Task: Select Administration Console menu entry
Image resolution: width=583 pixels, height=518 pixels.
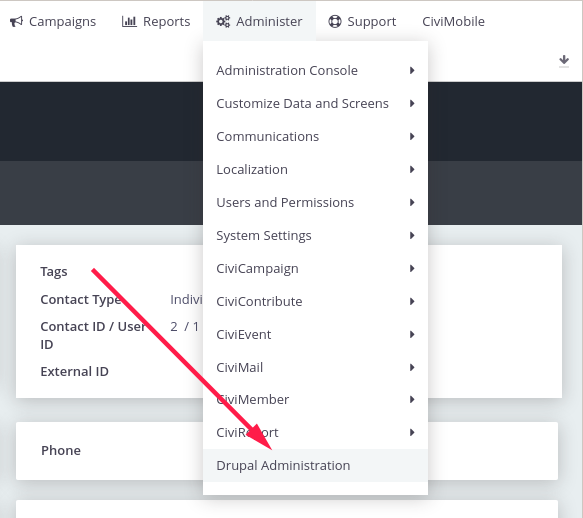Action: [x=315, y=70]
